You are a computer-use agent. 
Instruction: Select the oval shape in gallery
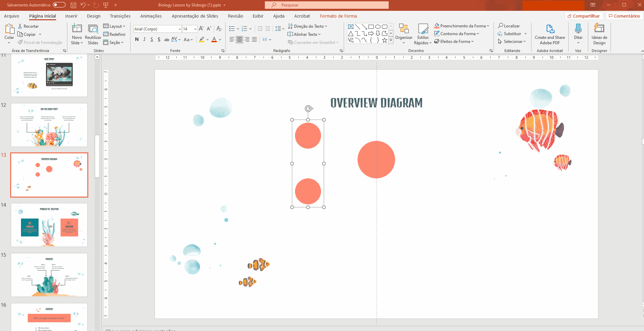click(378, 27)
